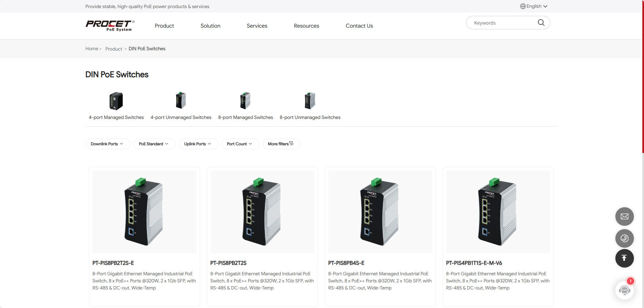Expand the English language dropdown

(534, 6)
